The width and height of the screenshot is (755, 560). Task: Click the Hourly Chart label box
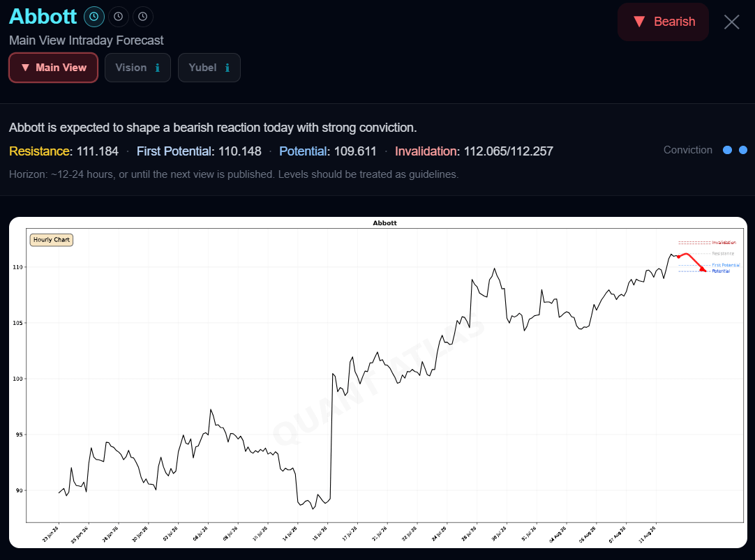(52, 240)
